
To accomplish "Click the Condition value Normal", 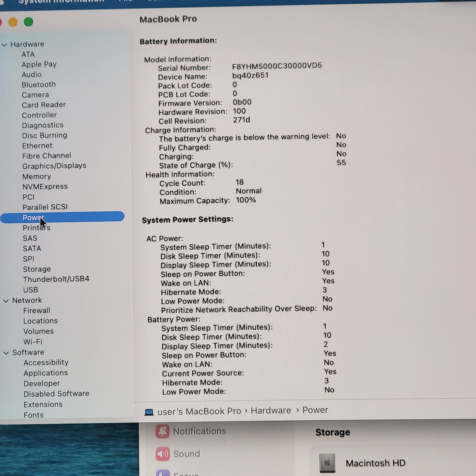I will (x=249, y=191).
